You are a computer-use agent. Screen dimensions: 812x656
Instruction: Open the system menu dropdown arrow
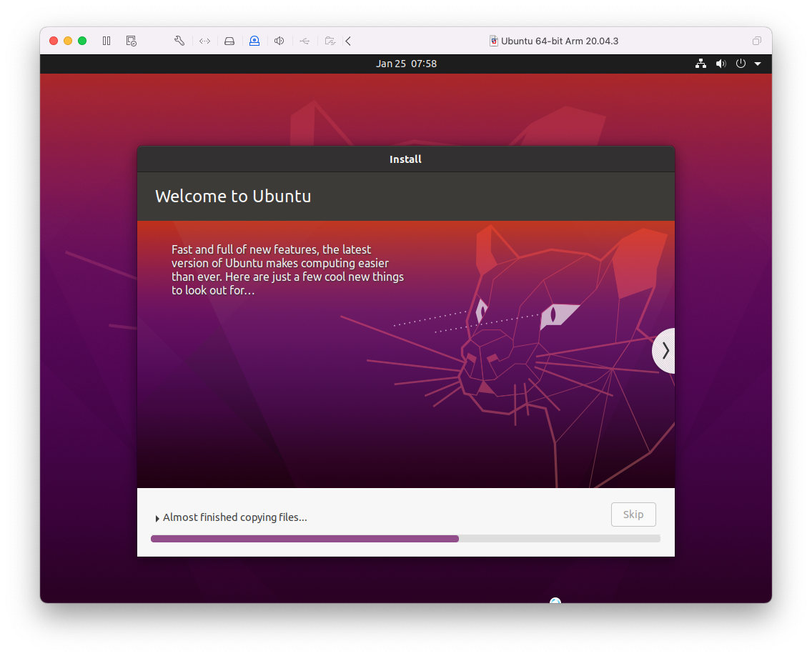pyautogui.click(x=758, y=64)
